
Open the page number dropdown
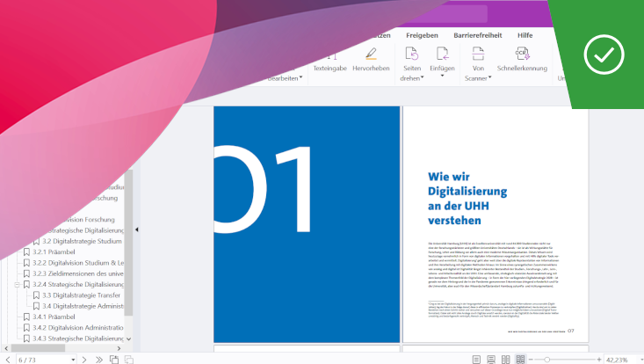click(x=73, y=360)
